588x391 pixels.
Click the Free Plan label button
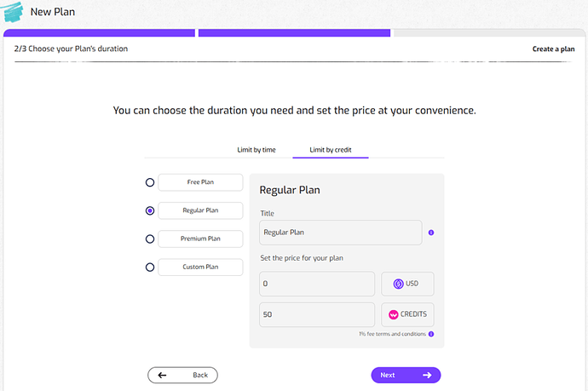click(x=200, y=182)
